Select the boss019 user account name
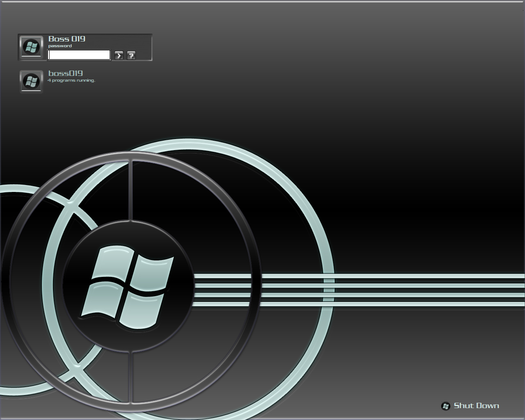 (66, 73)
